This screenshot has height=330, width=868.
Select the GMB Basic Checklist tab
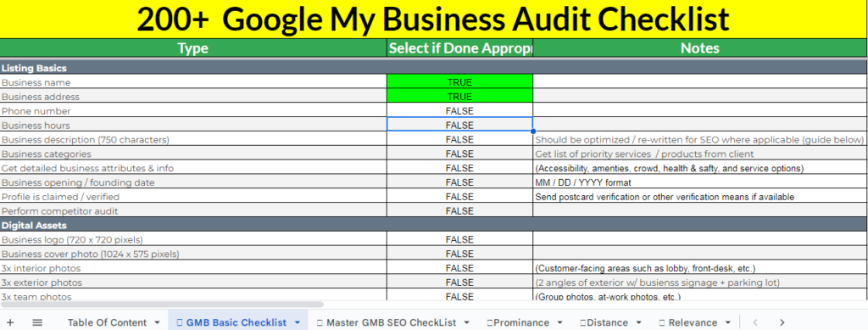pyautogui.click(x=231, y=323)
